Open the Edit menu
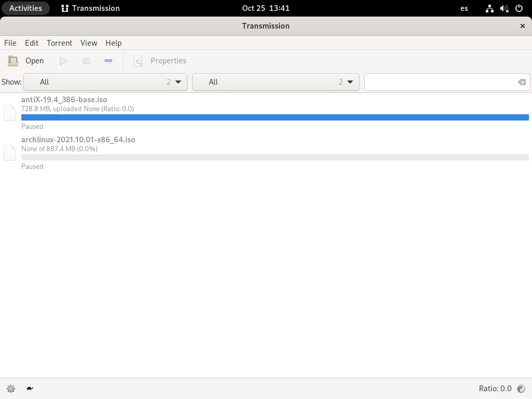Screen dimensions: 532x399 32,43
